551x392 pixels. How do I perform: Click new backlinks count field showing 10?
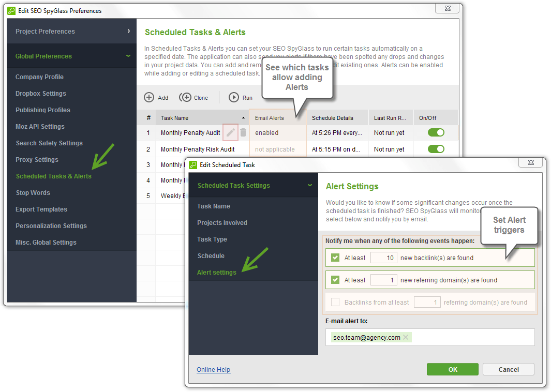click(x=384, y=258)
